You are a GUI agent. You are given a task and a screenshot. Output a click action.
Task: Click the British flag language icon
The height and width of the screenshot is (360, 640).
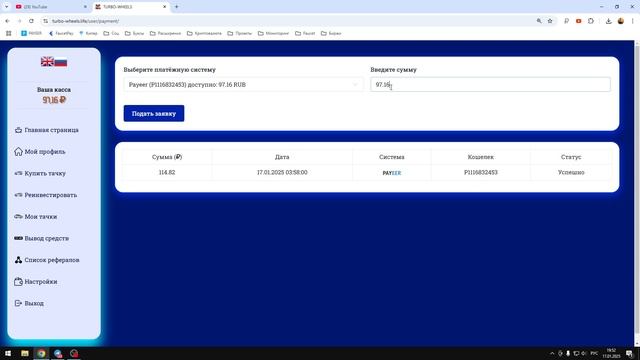coord(47,62)
